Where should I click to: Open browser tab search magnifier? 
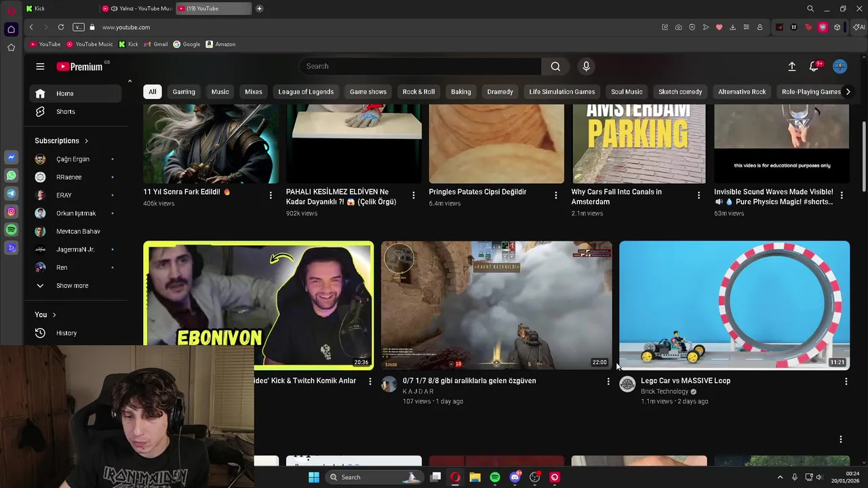(810, 9)
